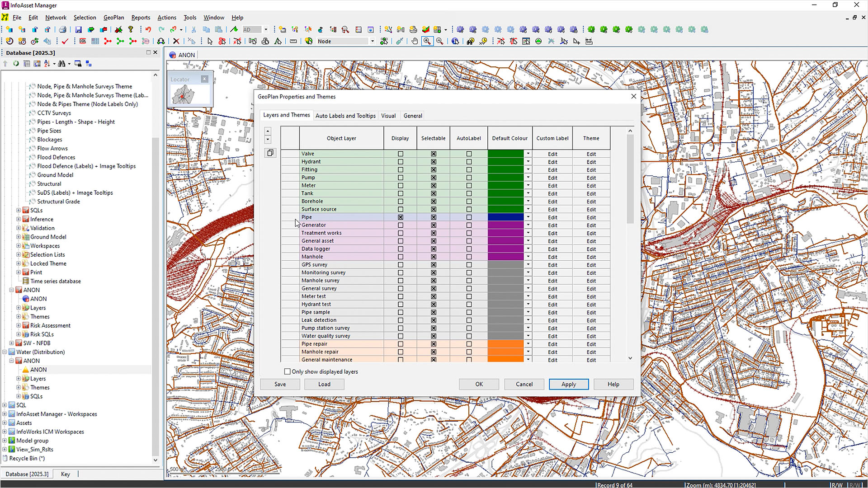Click Edit under Custom Label for Hydrant
The image size is (868, 488).
552,162
